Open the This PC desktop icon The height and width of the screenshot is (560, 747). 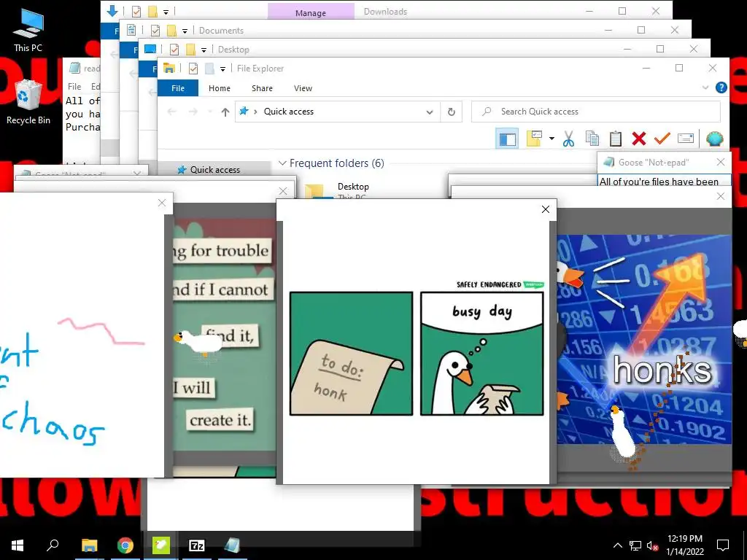[x=28, y=29]
